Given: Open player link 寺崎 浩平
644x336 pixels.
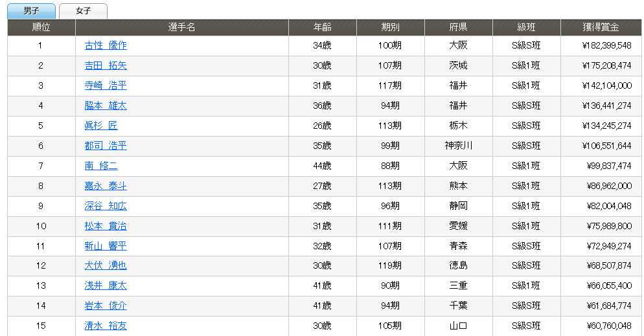Looking at the screenshot, I should [106, 85].
